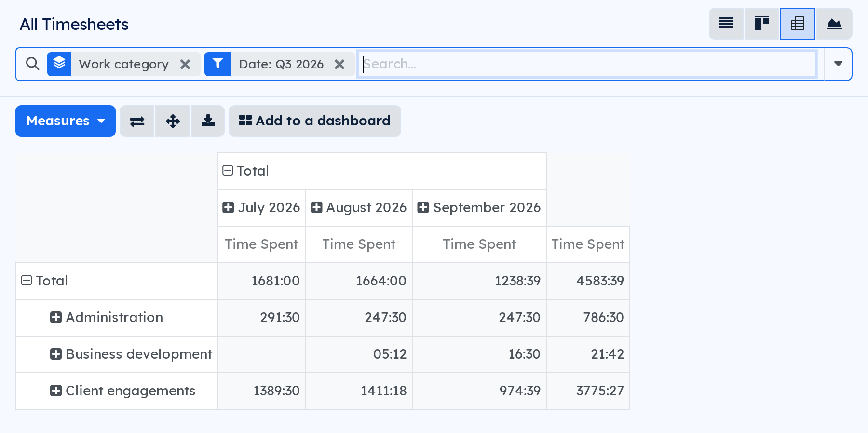868x433 pixels.
Task: Switch to list view
Action: point(726,24)
